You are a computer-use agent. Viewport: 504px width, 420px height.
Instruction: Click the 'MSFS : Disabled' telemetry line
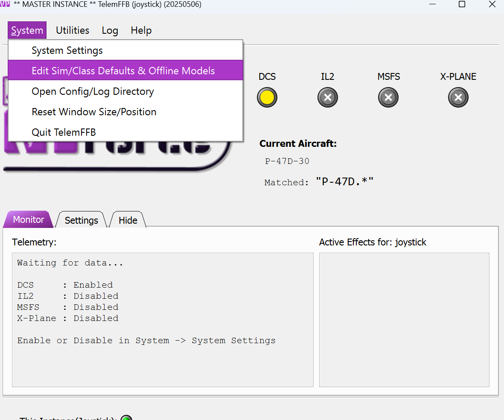pos(68,307)
